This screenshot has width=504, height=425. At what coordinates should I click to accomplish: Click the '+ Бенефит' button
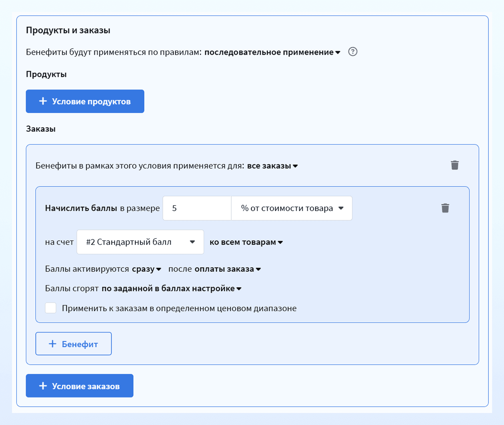(x=74, y=344)
